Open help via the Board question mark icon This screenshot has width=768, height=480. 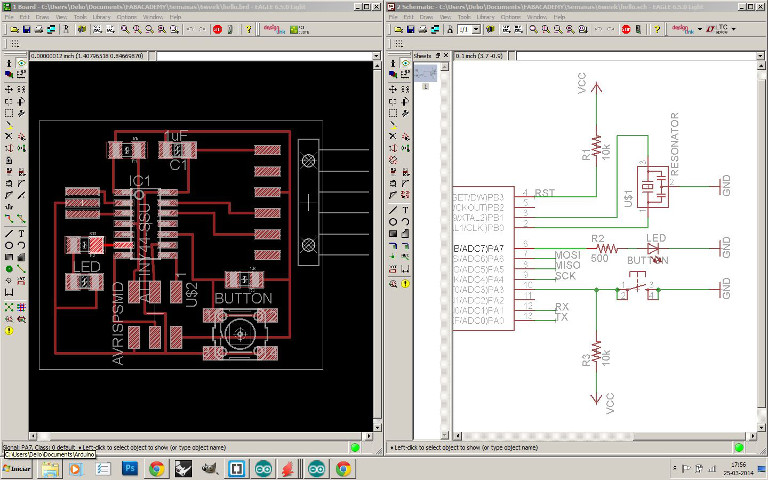click(x=249, y=30)
